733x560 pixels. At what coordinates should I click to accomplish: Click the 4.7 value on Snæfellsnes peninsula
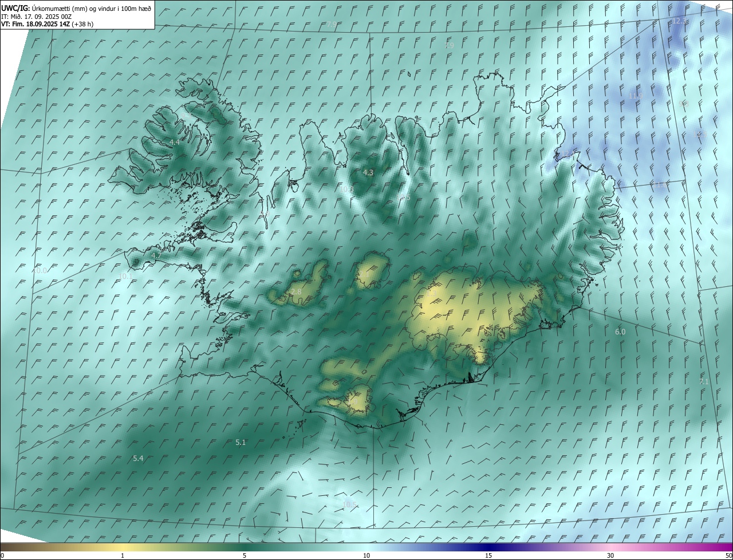pos(156,255)
